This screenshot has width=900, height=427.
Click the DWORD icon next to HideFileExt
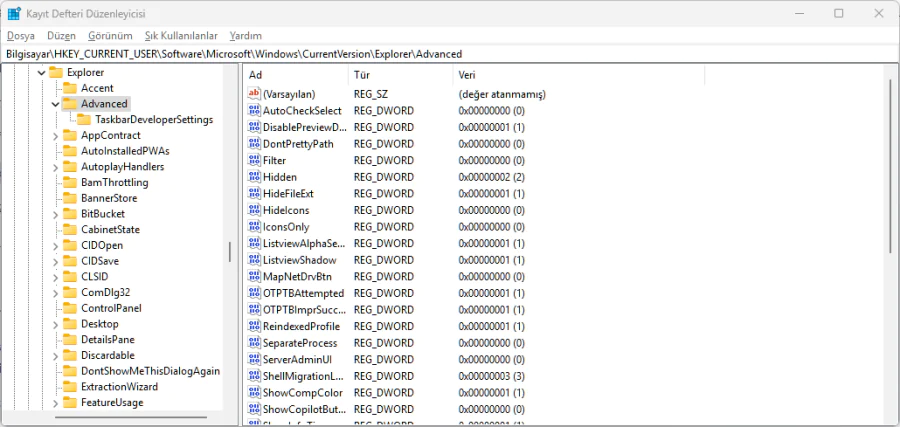coord(253,193)
